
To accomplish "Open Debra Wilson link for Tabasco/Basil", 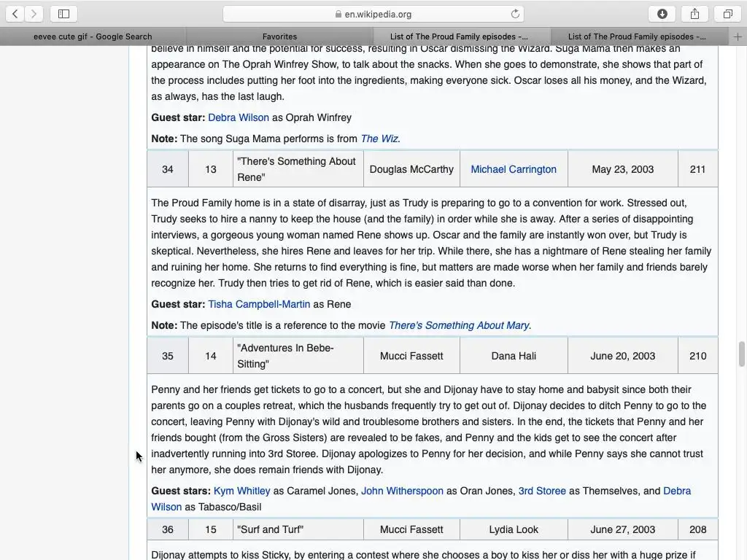I will pyautogui.click(x=677, y=491).
